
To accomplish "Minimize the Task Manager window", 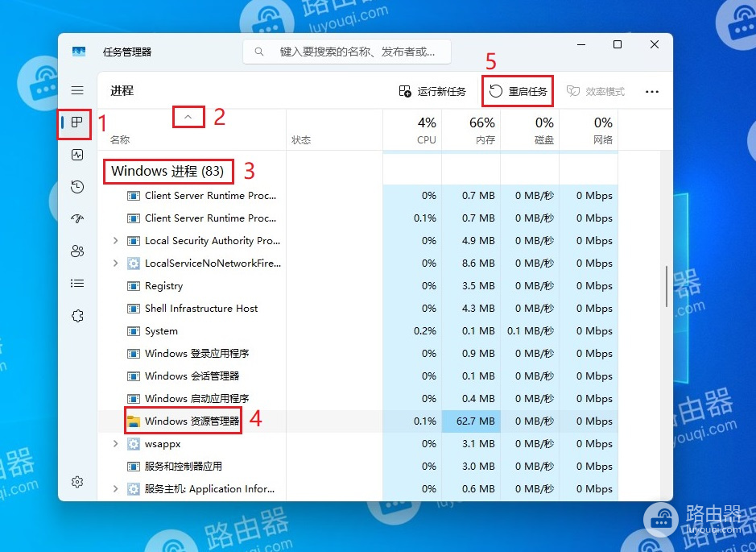I will (581, 44).
